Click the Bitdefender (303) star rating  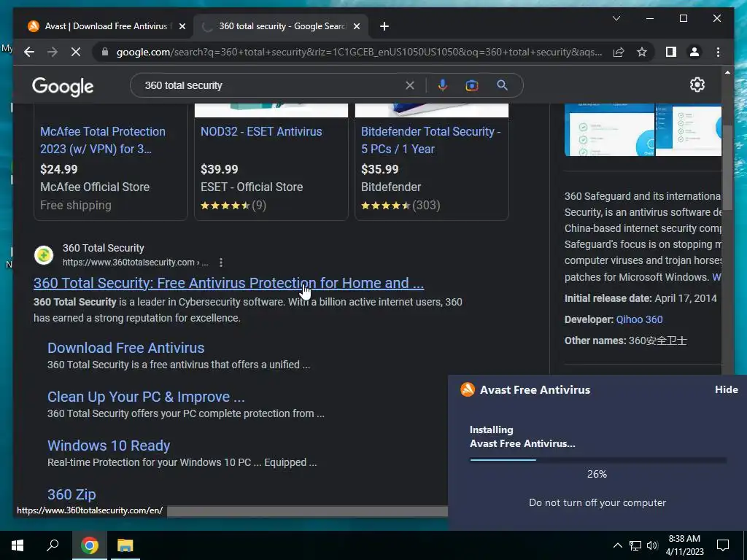pos(400,205)
